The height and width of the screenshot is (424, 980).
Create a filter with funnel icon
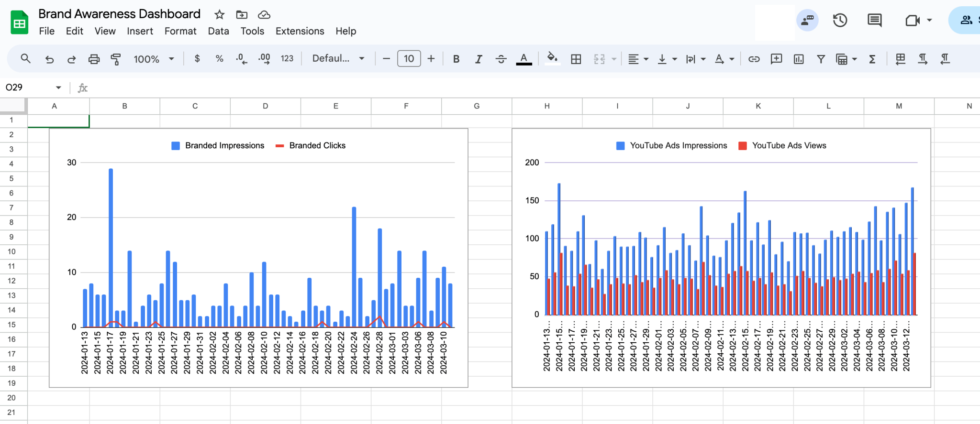click(x=821, y=59)
